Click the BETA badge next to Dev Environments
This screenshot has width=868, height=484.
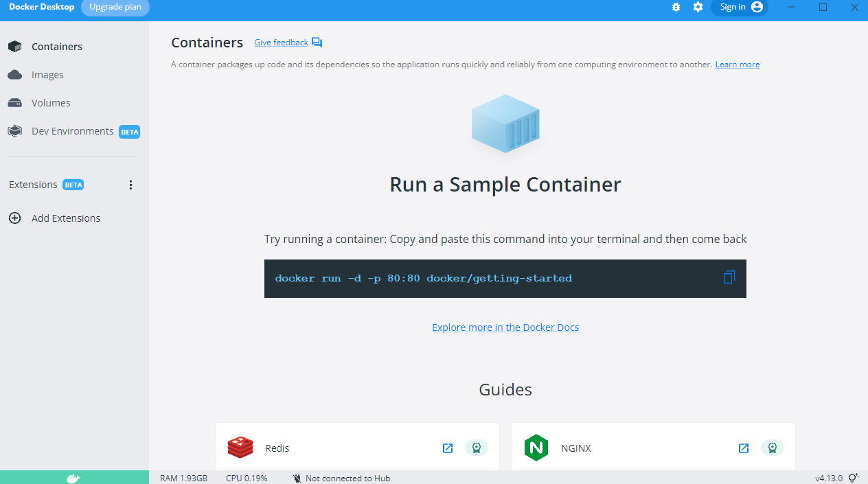[129, 132]
